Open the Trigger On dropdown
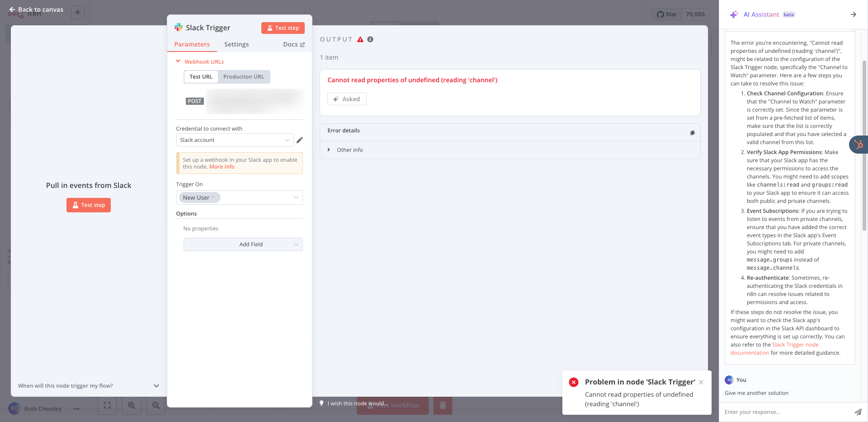The image size is (868, 422). coord(240,197)
